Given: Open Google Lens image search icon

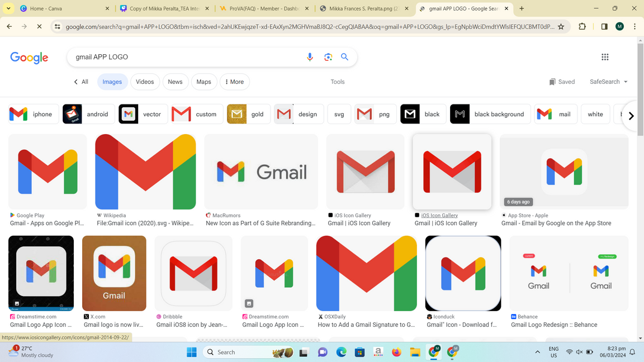Looking at the screenshot, I should coord(328,57).
